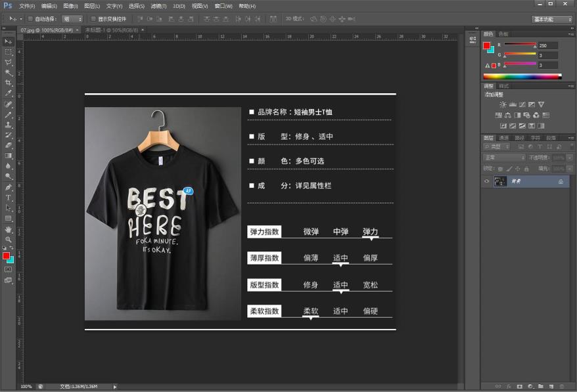Select the Rectangle shape tool
This screenshot has height=392, width=577.
tap(8, 219)
